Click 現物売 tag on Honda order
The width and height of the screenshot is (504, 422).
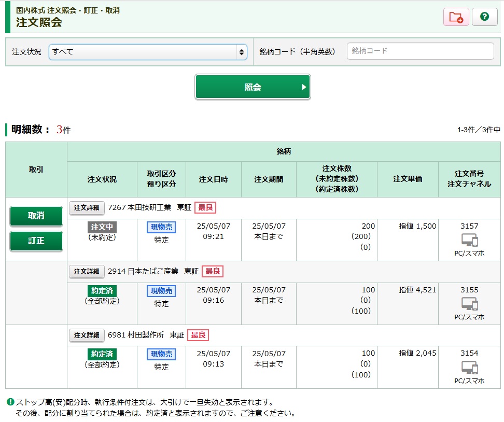coord(161,227)
